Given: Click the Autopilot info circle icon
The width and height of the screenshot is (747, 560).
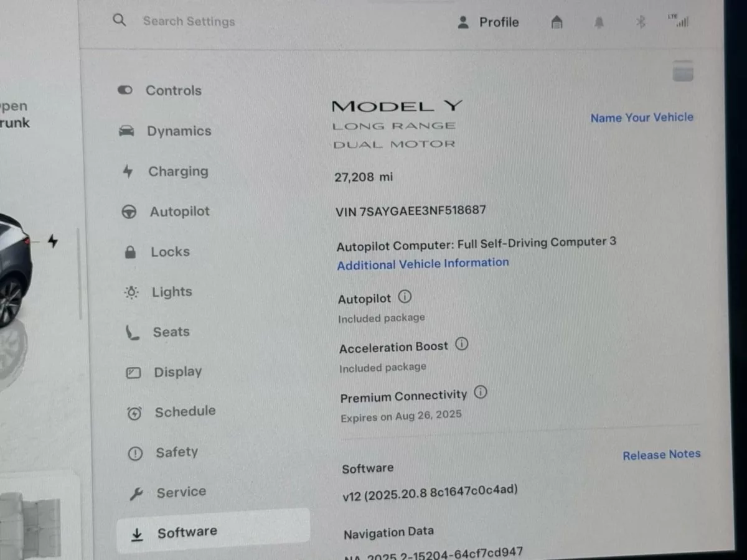Looking at the screenshot, I should 405,297.
